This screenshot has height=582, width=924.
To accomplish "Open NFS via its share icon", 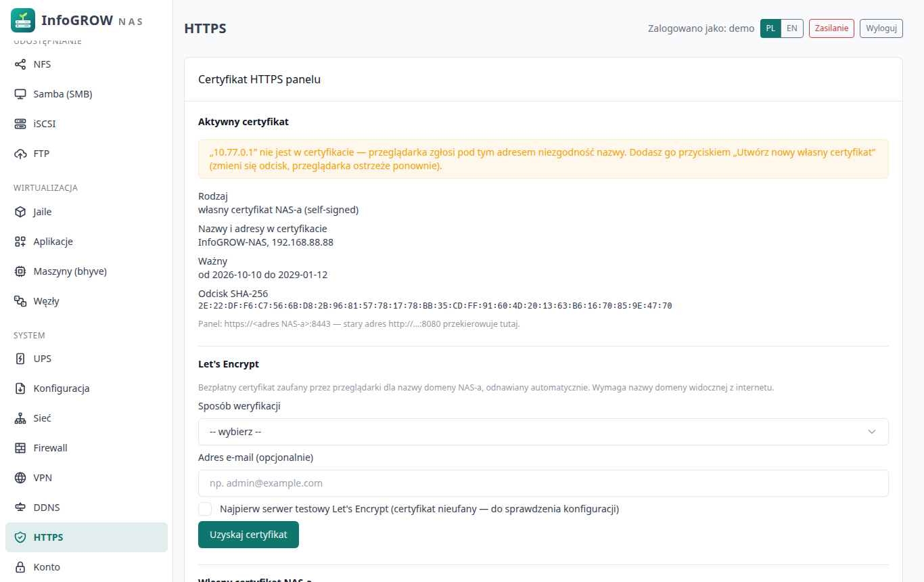I will [x=20, y=64].
